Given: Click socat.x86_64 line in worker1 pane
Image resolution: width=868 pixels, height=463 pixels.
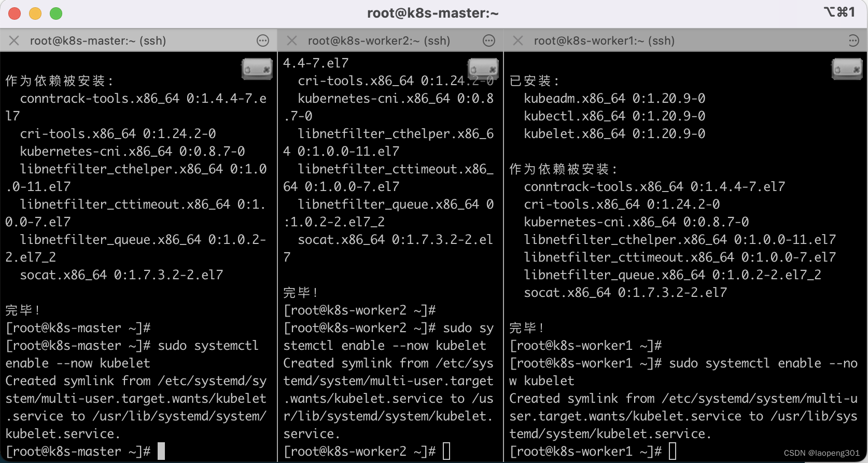Looking at the screenshot, I should (x=625, y=292).
